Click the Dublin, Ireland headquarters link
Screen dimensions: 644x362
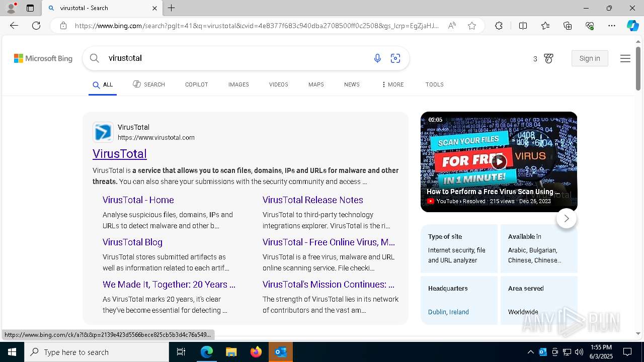[x=448, y=312]
